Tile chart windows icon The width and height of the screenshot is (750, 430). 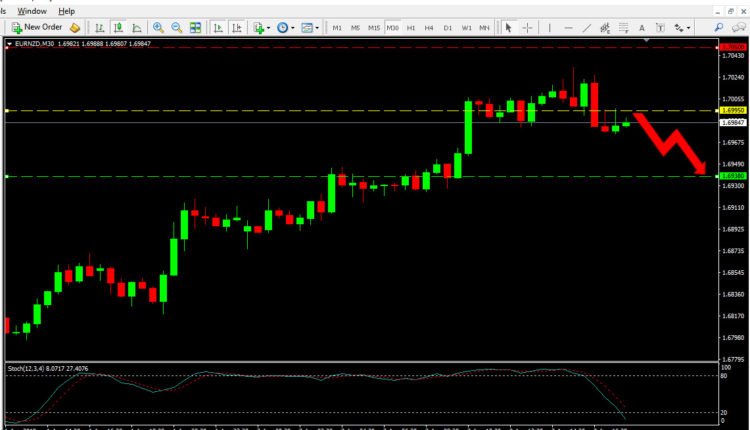[x=195, y=28]
